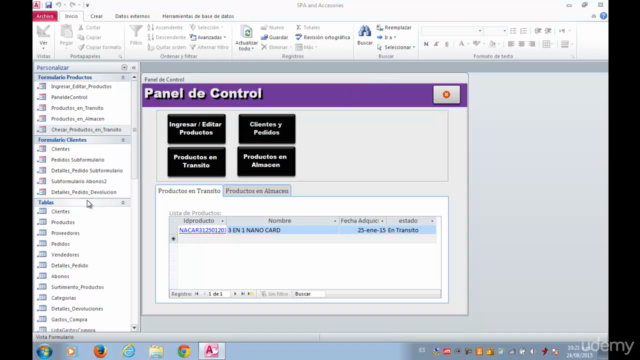Click the center text alignment icon

(521, 44)
